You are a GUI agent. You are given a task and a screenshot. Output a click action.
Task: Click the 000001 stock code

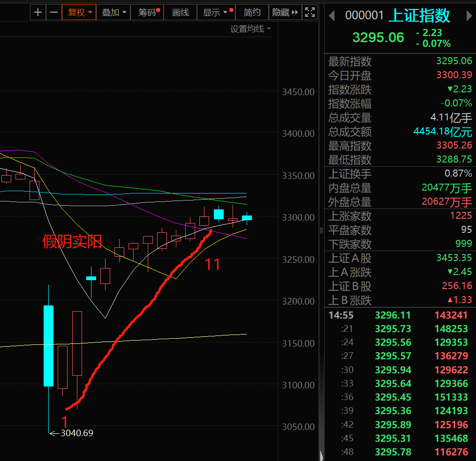pyautogui.click(x=364, y=16)
